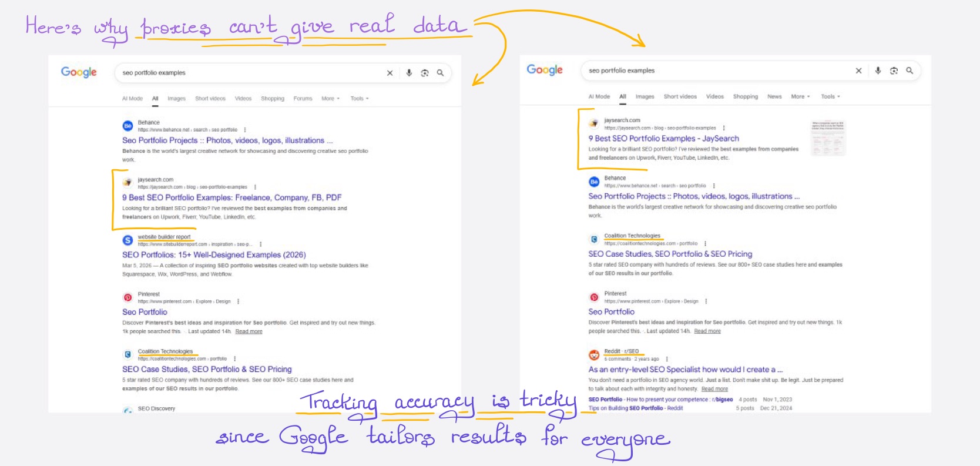Switch to AI Mode tab in the left window
980x466 pixels.
tap(132, 99)
